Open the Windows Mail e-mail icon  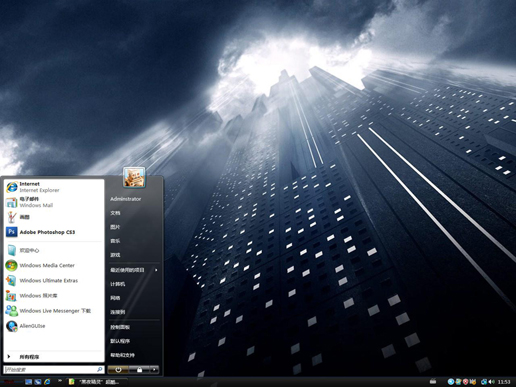pos(11,202)
